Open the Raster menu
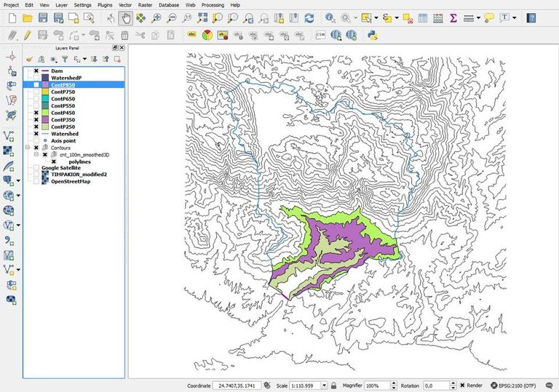Screen dimensions: 559x392 point(145,4)
